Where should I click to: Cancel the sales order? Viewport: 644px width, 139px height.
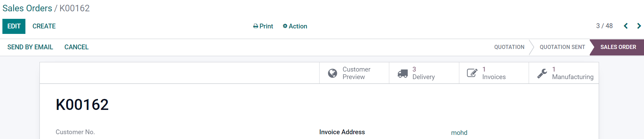(77, 47)
